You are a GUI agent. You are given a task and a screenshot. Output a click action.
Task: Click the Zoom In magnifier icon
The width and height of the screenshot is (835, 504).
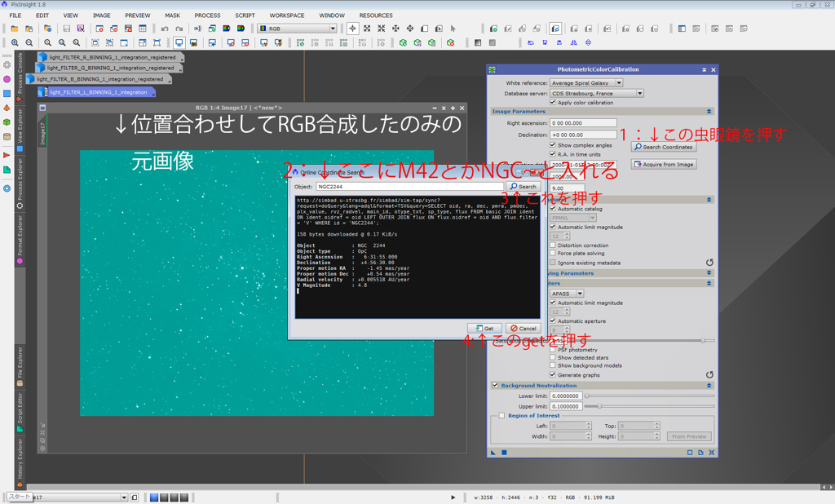[x=15, y=42]
